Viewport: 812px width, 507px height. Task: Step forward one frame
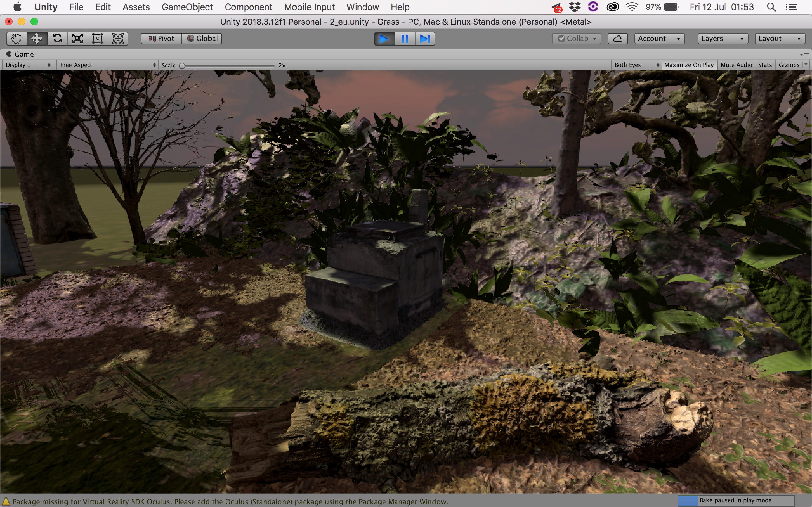pyautogui.click(x=425, y=39)
